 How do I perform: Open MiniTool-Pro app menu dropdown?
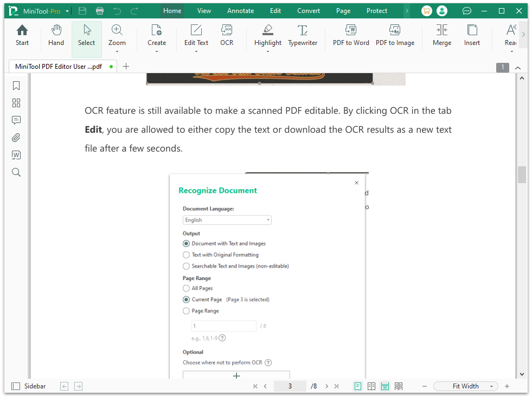67,11
